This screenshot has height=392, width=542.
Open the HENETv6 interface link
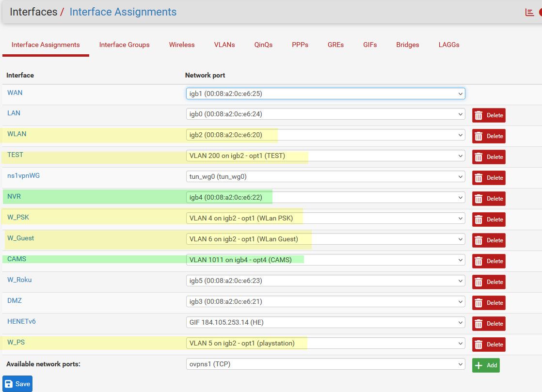pos(21,321)
